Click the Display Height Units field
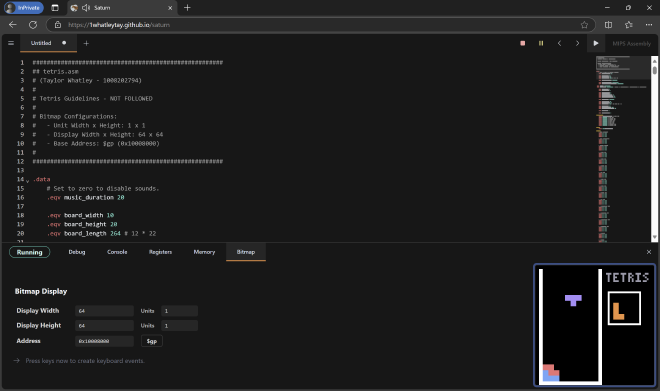 [179, 326]
